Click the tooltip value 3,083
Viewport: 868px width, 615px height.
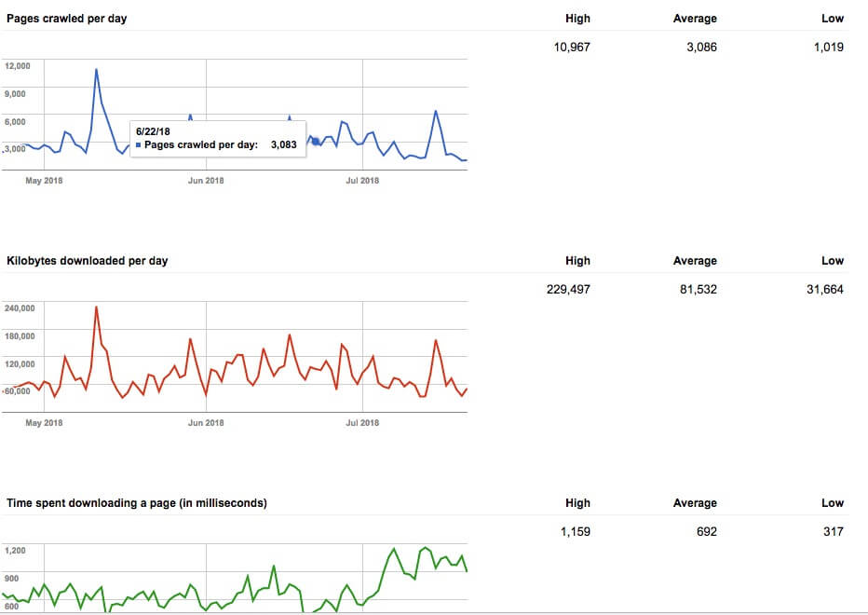[283, 144]
